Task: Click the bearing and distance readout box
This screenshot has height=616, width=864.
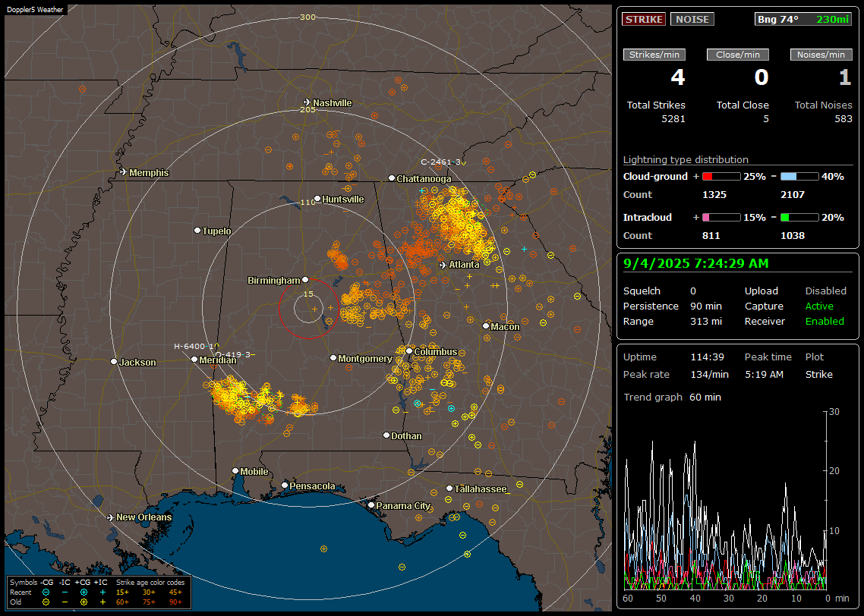Action: (803, 19)
